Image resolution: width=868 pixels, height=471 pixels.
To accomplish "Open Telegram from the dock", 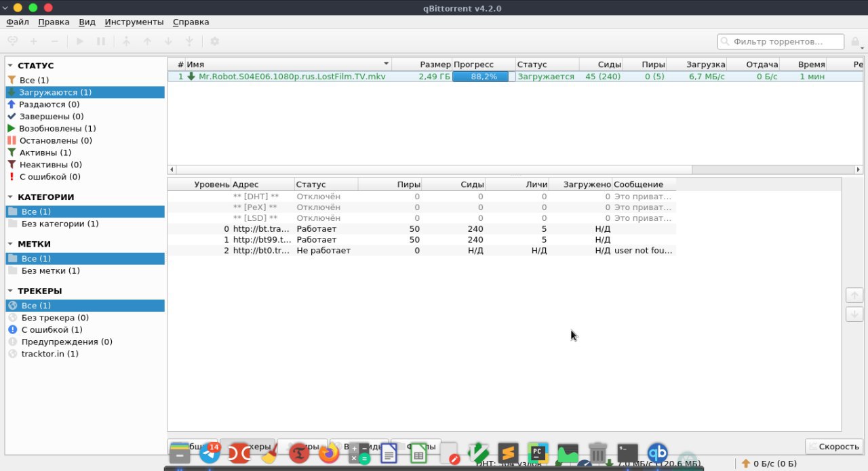I will coord(210,453).
